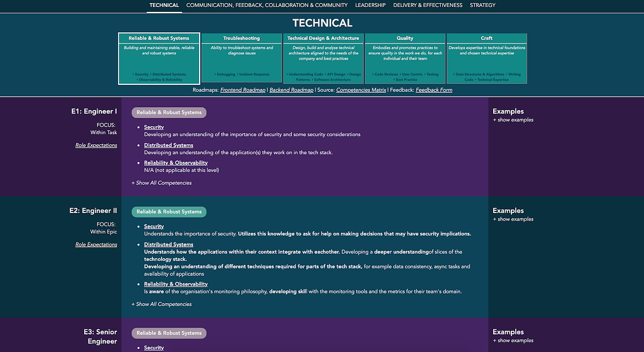Open Distributed Systems link in Engineer II section
This screenshot has width=644, height=352.
tap(169, 244)
